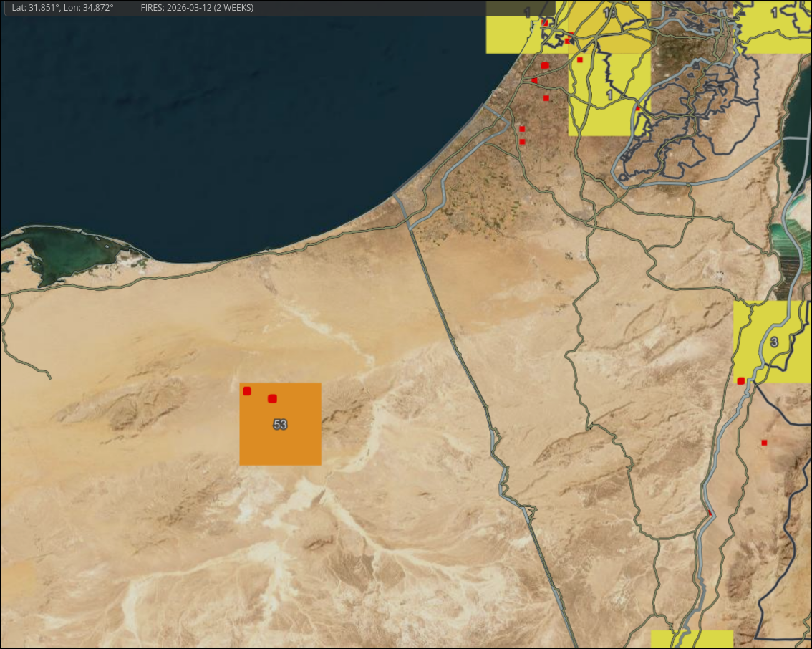The image size is (812, 649).
Task: Select the upper marker of the stacked fire pair near Gaza
Action: click(522, 129)
